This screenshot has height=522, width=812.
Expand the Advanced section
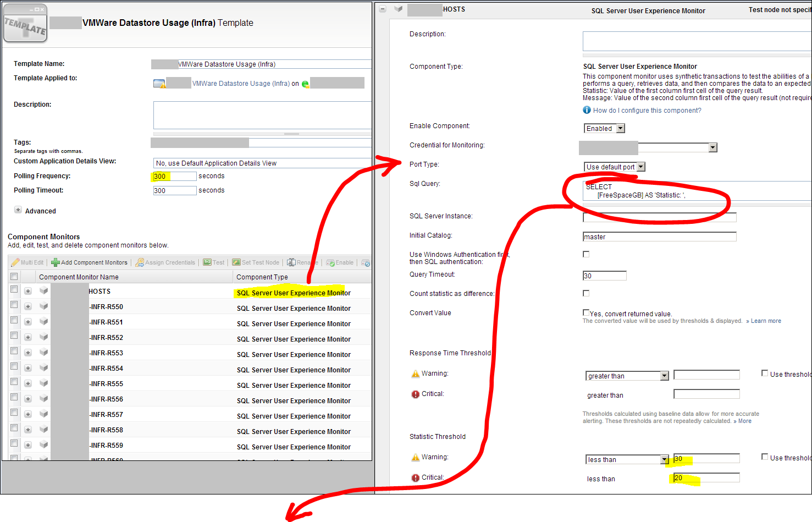pos(18,210)
